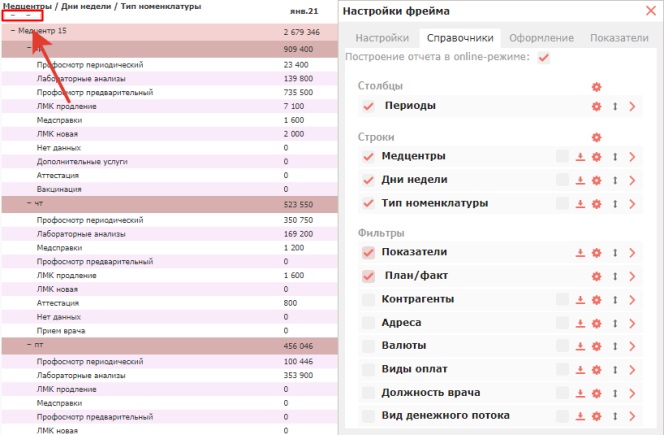Click the Должность врача filter label

(431, 393)
